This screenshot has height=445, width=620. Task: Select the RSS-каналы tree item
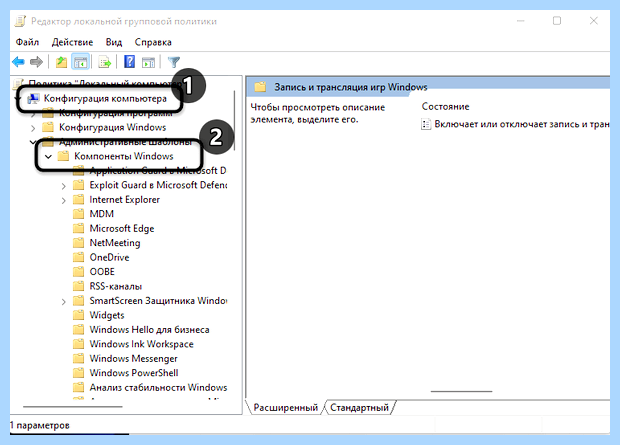pyautogui.click(x=115, y=286)
